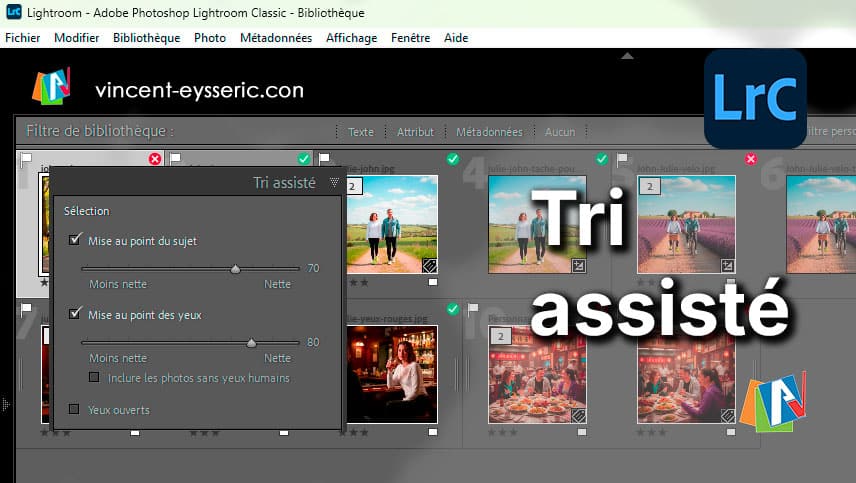Click green accepted badge on the couple walking photo
Screen dimensions: 856x483
click(x=453, y=159)
